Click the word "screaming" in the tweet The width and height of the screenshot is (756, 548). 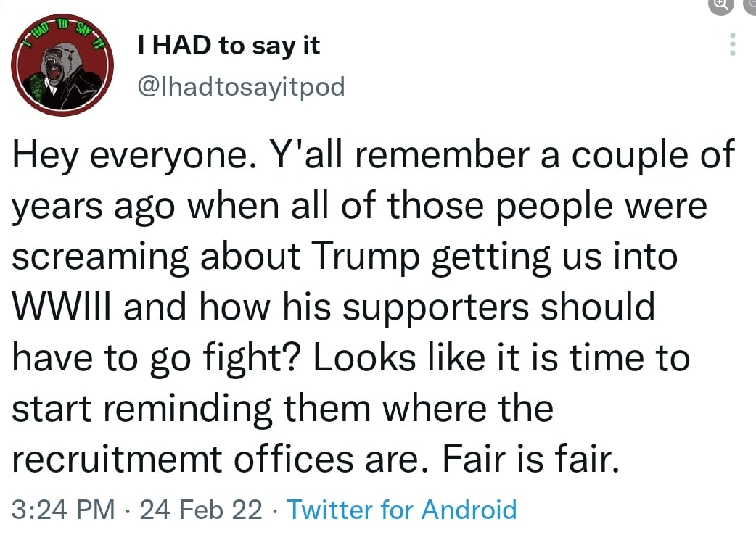pyautogui.click(x=100, y=257)
